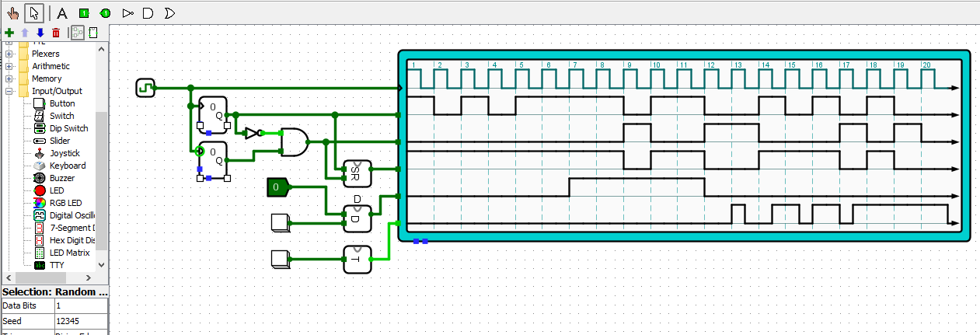
Task: Pick the NOT gate tool
Action: pyautogui.click(x=127, y=12)
